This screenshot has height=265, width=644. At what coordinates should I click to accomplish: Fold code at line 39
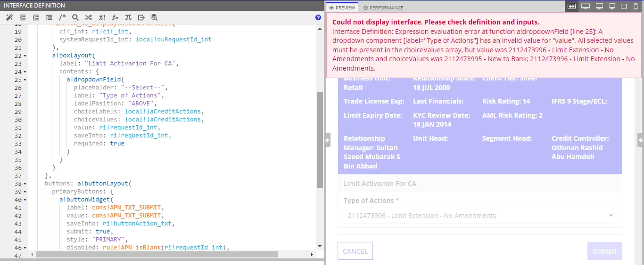25,192
